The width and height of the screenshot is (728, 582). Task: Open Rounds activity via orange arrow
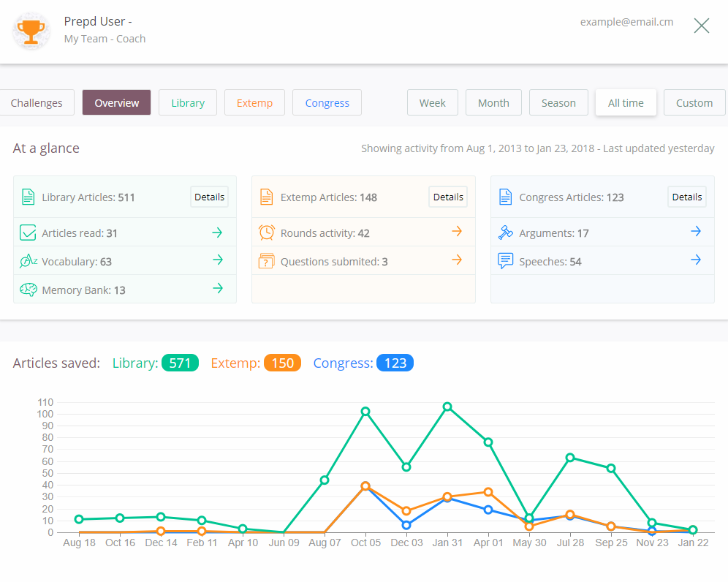click(457, 231)
